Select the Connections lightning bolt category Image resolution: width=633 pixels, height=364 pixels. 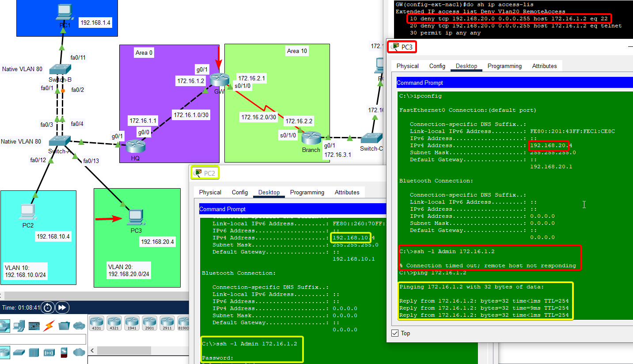click(x=49, y=325)
